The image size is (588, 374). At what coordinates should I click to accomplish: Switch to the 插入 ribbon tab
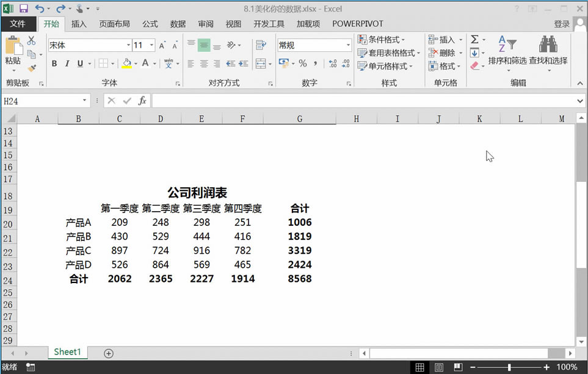(x=79, y=24)
